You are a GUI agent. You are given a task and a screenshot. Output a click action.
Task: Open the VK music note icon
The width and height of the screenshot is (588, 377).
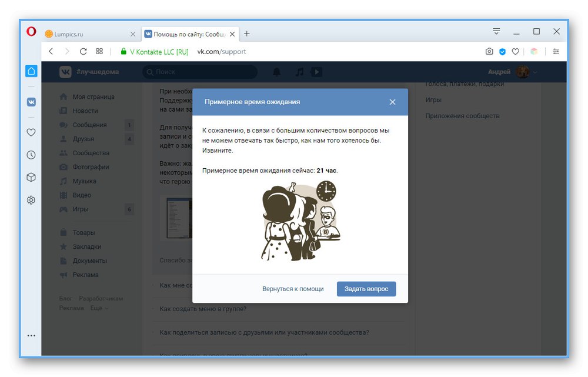click(299, 72)
